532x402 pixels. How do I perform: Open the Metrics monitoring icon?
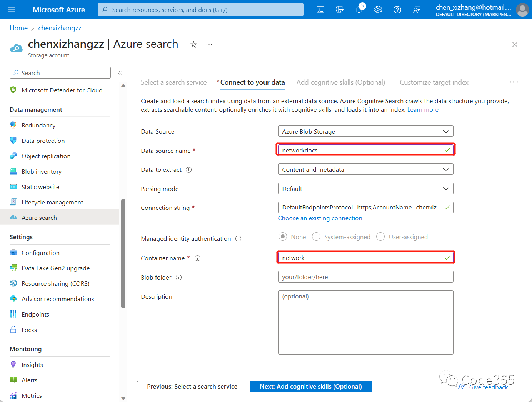(31, 395)
